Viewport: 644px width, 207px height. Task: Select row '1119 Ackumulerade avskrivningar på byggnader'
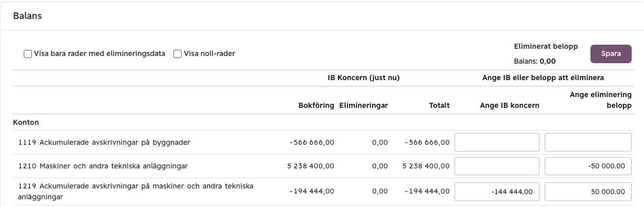[322, 142]
